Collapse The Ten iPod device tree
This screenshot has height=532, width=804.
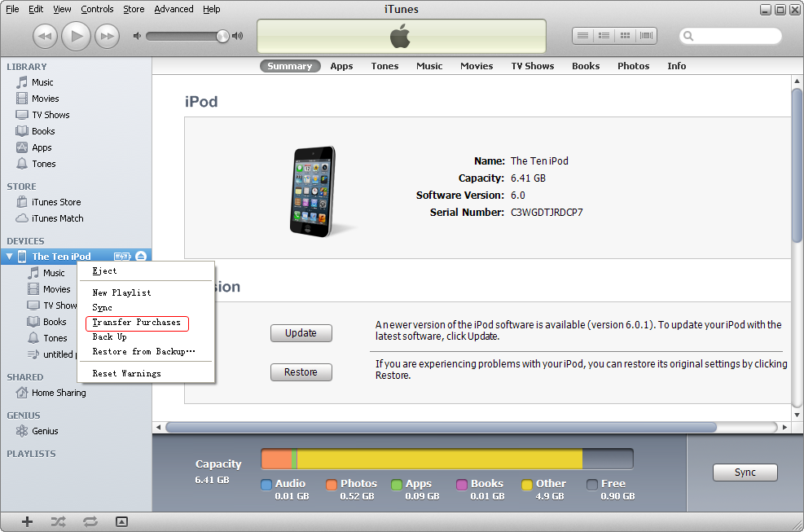click(x=9, y=257)
